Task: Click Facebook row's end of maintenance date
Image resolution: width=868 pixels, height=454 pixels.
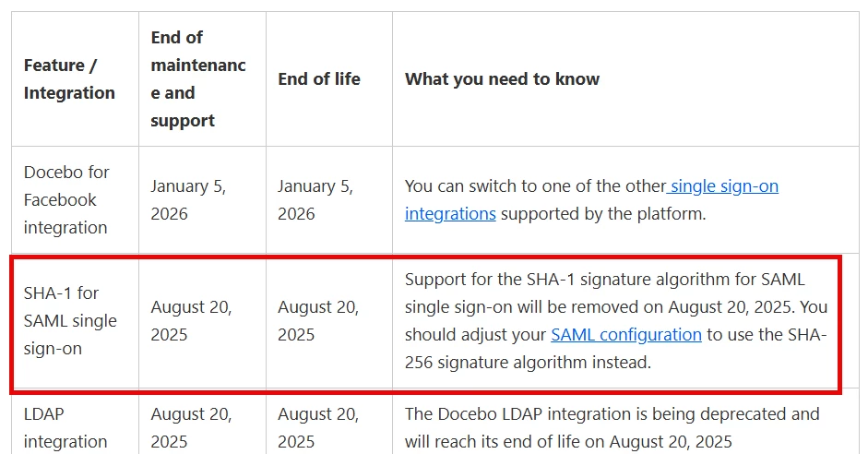Action: [x=188, y=199]
